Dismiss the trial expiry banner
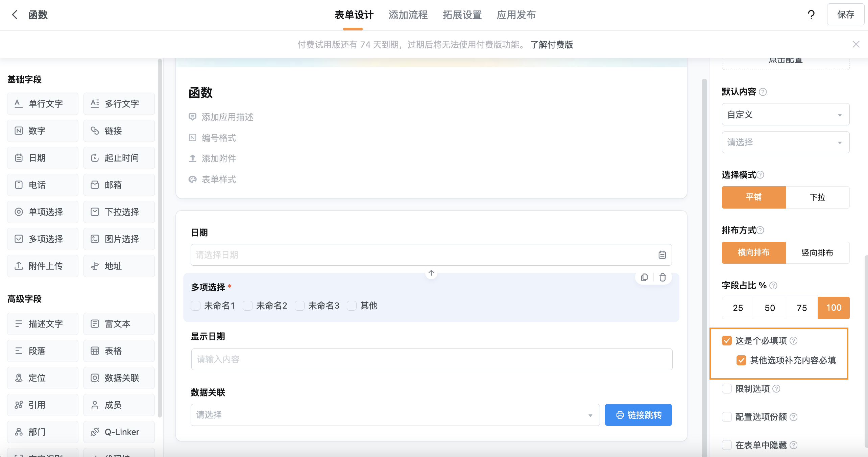The height and width of the screenshot is (457, 868). [x=856, y=44]
